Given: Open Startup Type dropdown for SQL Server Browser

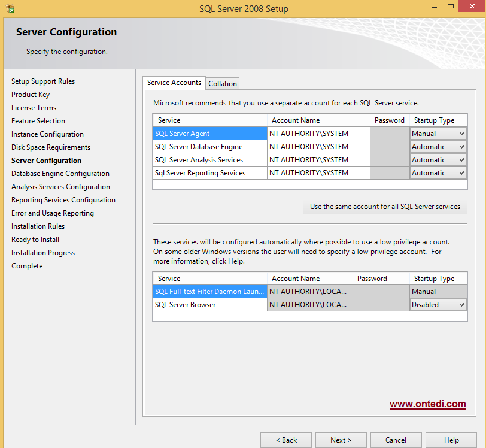Looking at the screenshot, I should 461,305.
